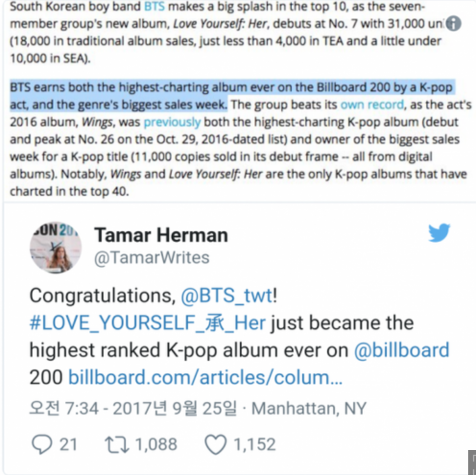Viewport: 476px width, 475px height.
Task: Follow the "own record" hyperlink
Action: (372, 105)
